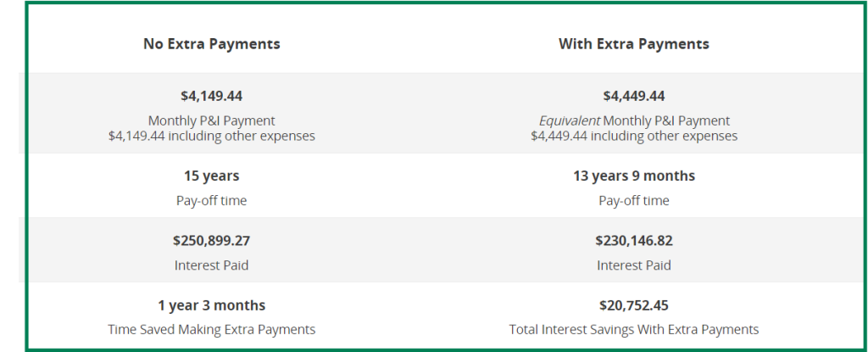This screenshot has width=868, height=352.
Task: Select the $20,752.45 savings amount
Action: [633, 305]
